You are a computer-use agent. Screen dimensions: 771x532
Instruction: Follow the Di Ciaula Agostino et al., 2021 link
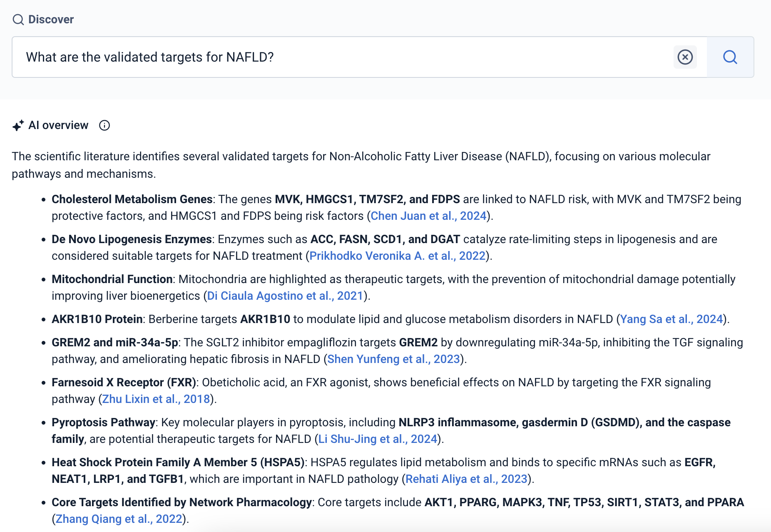point(285,296)
